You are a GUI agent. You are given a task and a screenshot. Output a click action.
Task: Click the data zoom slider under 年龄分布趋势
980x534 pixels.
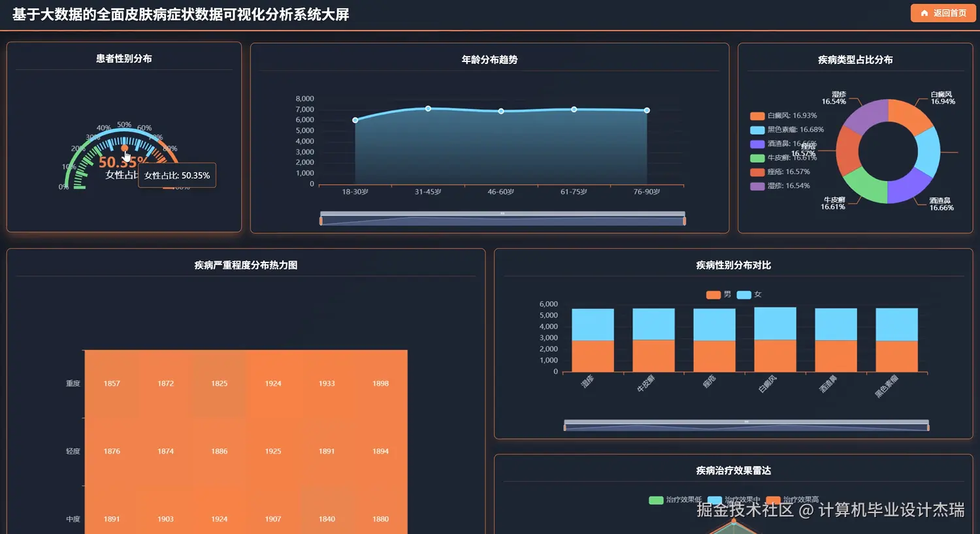pyautogui.click(x=502, y=216)
